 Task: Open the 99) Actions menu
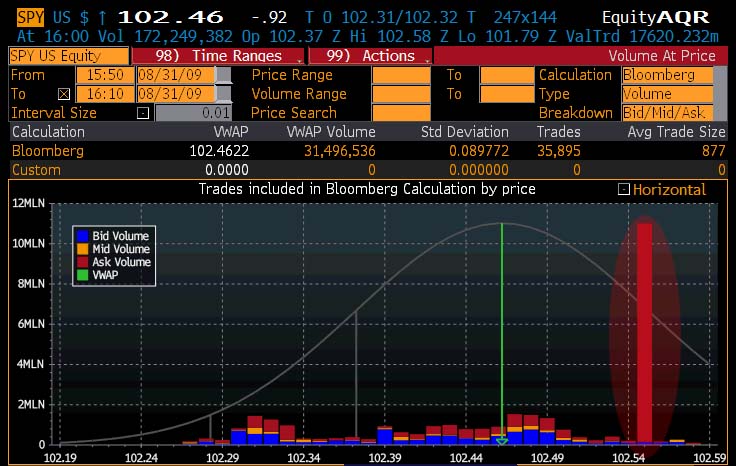(x=370, y=56)
